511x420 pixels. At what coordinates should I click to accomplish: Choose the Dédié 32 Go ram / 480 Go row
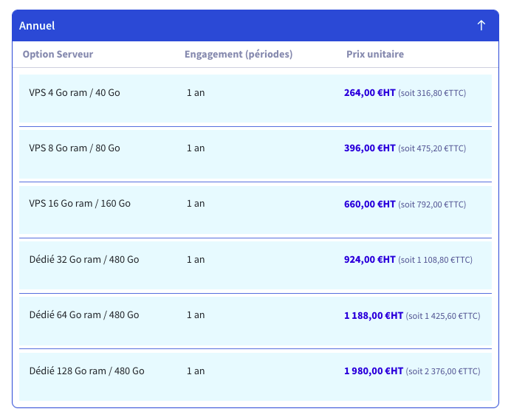tap(255, 266)
